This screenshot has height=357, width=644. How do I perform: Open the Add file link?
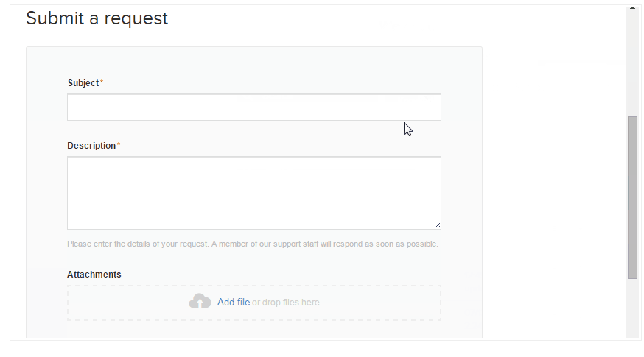(x=234, y=303)
